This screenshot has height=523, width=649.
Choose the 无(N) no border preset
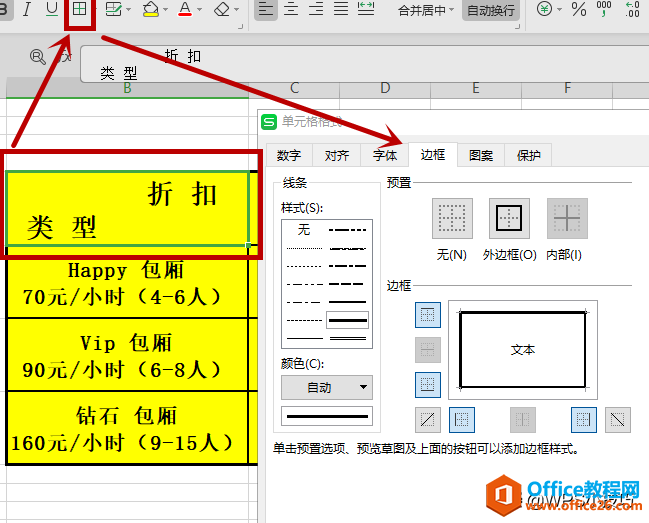tap(452, 218)
